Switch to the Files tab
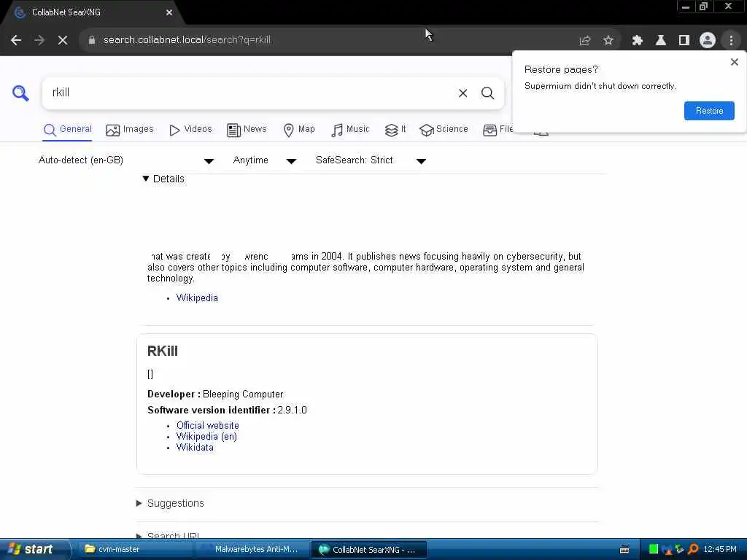This screenshot has width=747, height=560. click(x=498, y=130)
